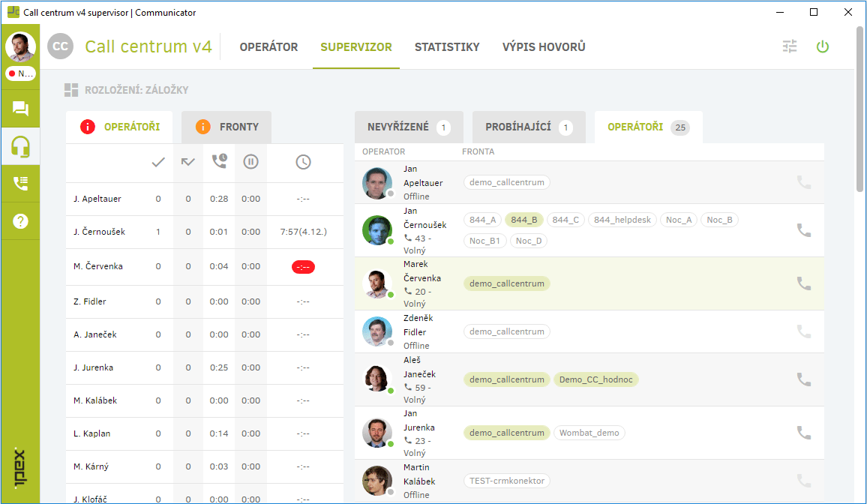The image size is (867, 504).
Task: Select L. Kaplan row in statistics table
Action: pos(205,433)
